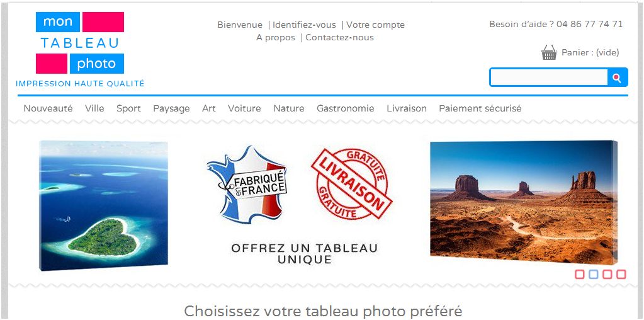
Task: Select the blue second slider pagination square
Action: 594,275
